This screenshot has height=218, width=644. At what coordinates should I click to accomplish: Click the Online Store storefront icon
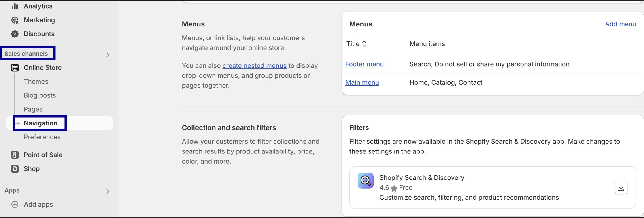(15, 68)
